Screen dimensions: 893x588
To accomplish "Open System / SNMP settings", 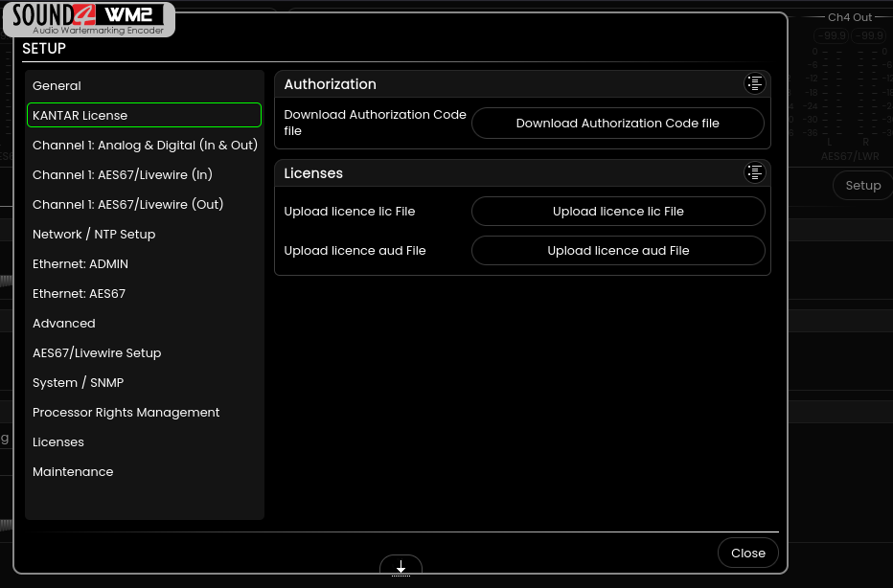I will pos(144,382).
